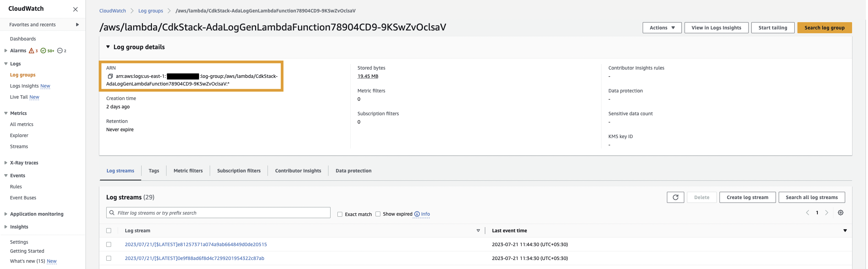Click Start tailing button
The image size is (868, 269).
pyautogui.click(x=773, y=28)
